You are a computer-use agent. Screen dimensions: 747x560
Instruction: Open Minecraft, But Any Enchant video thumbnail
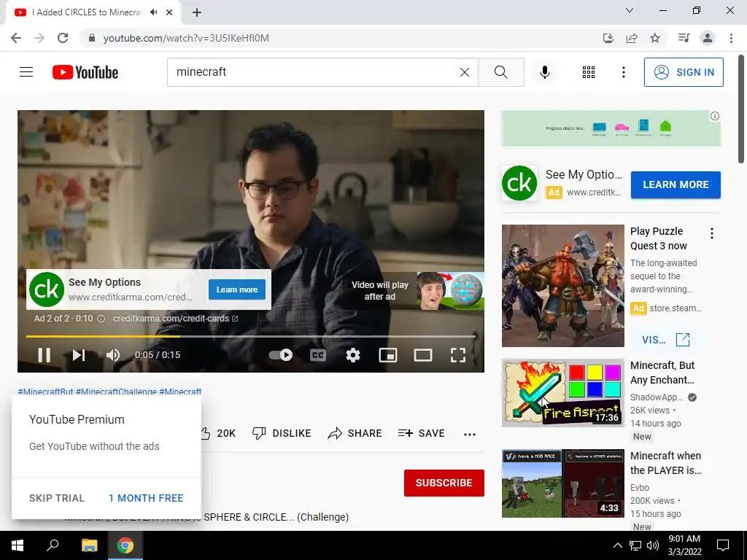tap(562, 393)
